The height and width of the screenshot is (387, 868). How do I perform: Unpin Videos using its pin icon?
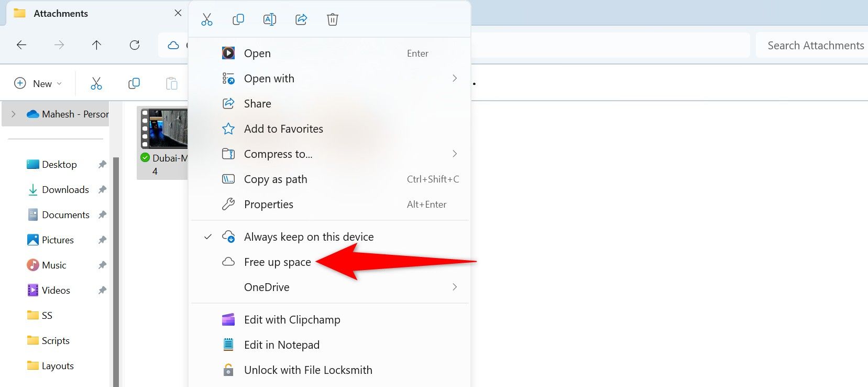(102, 291)
